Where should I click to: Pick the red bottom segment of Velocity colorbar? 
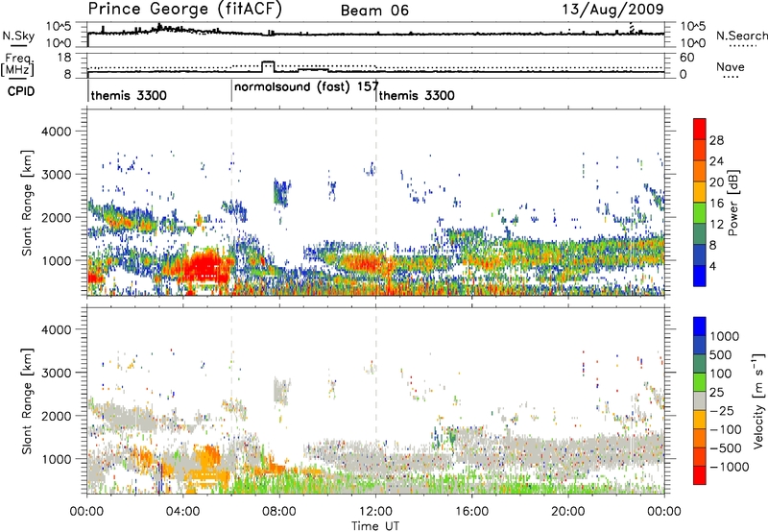point(700,475)
